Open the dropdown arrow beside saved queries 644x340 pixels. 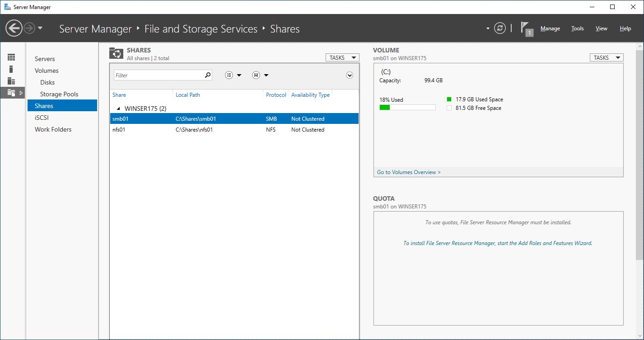point(266,76)
